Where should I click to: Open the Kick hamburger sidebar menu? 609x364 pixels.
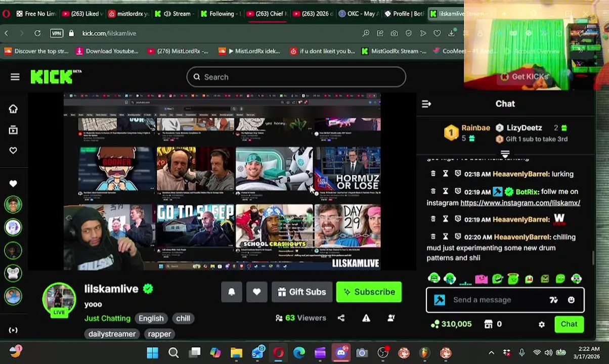coord(15,77)
